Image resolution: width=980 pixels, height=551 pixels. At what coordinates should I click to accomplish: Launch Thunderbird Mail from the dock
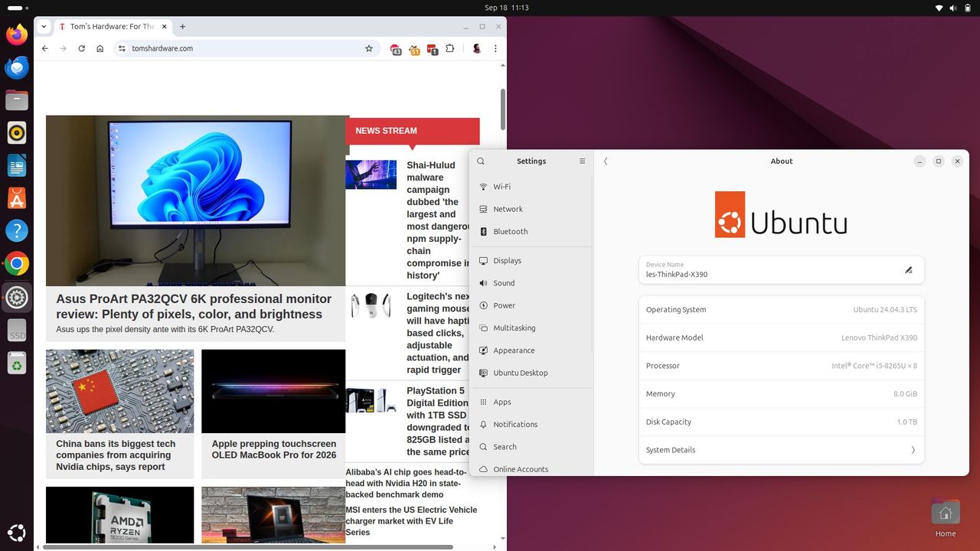point(17,67)
